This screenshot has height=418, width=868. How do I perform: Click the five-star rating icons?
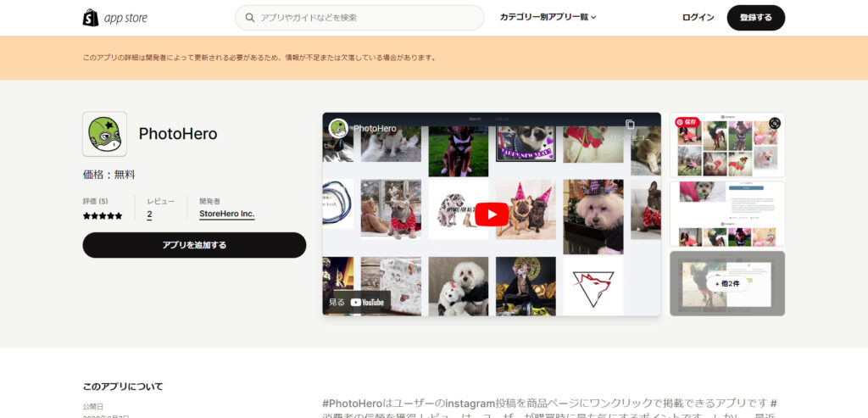point(103,216)
